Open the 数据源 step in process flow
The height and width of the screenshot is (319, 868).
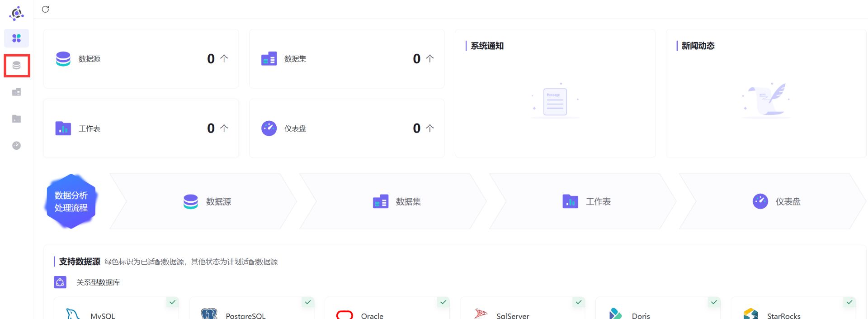[203, 201]
